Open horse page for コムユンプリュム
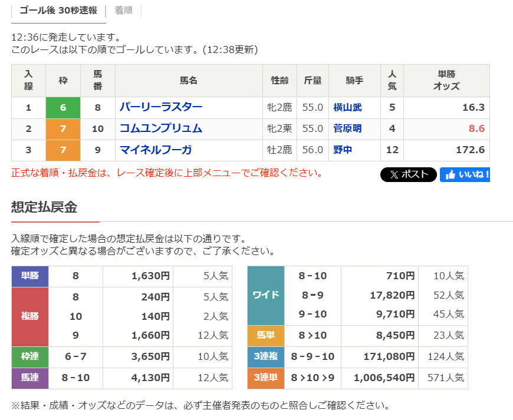 pos(160,128)
